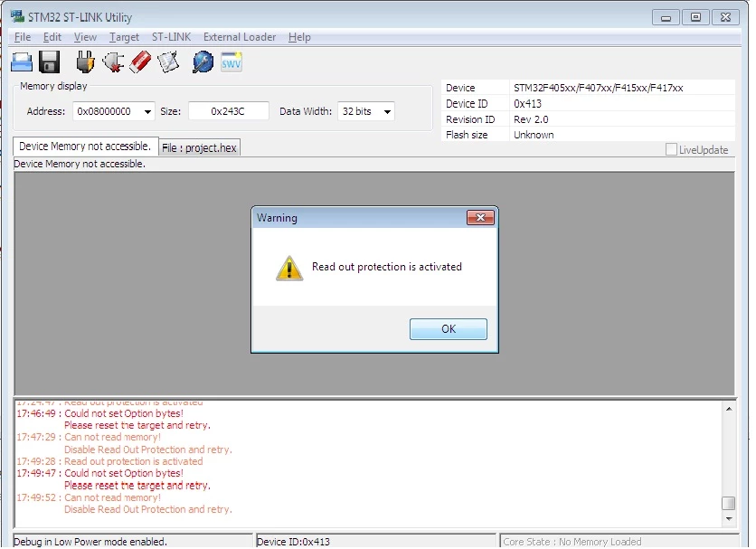Open the ST-LINK menu

click(171, 37)
